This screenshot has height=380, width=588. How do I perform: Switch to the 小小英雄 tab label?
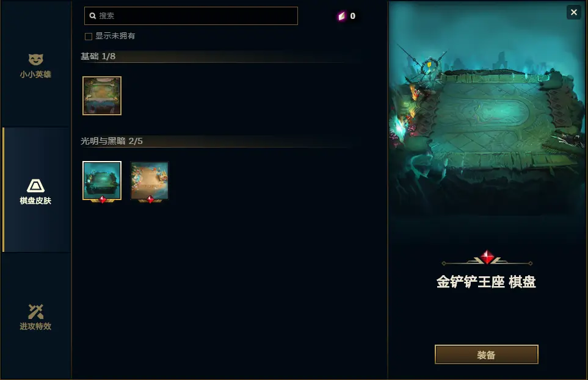pos(35,74)
